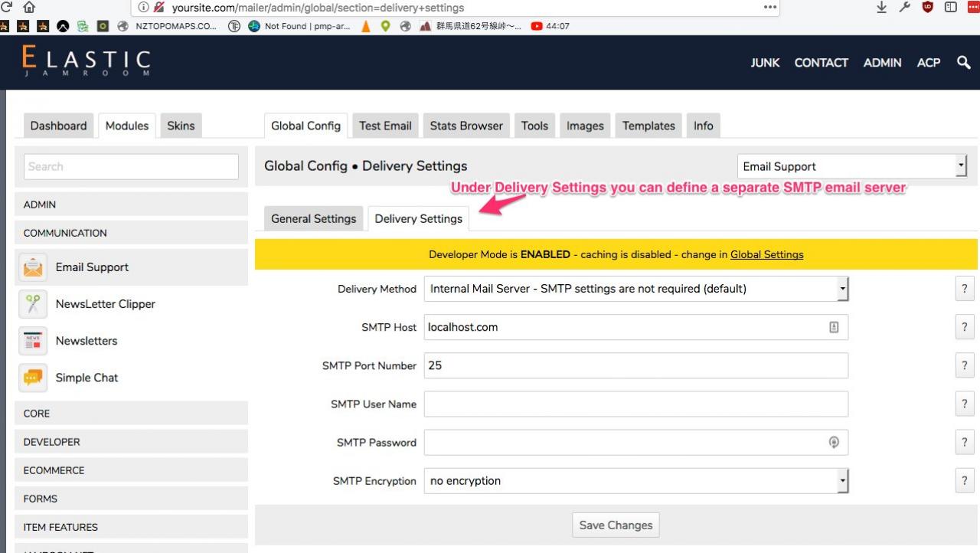Click help icon for Delivery Method
Image resolution: width=980 pixels, height=553 pixels.
(x=964, y=289)
